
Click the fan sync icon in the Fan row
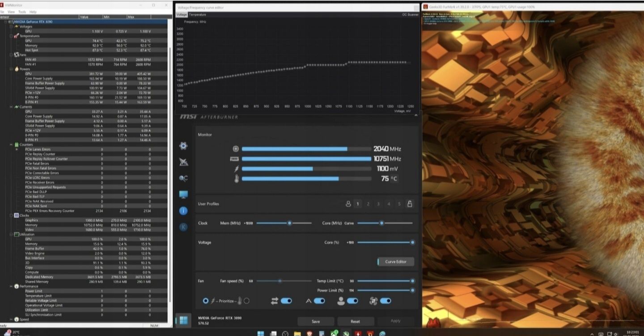tap(374, 301)
